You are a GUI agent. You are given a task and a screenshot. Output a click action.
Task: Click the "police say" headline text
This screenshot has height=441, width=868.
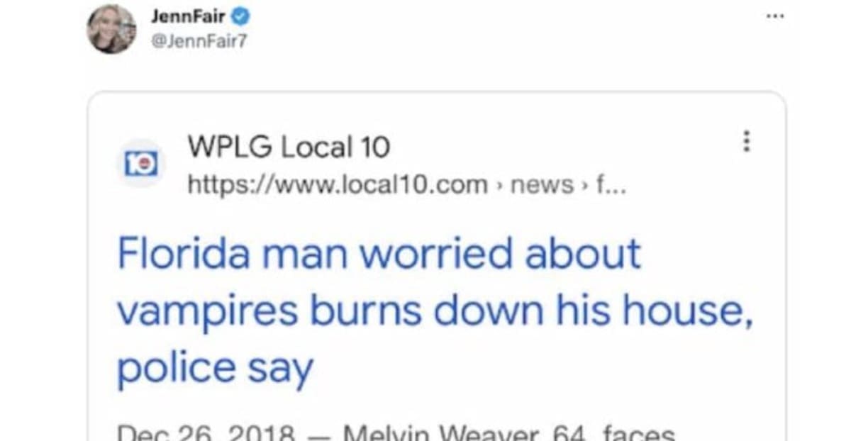(215, 369)
